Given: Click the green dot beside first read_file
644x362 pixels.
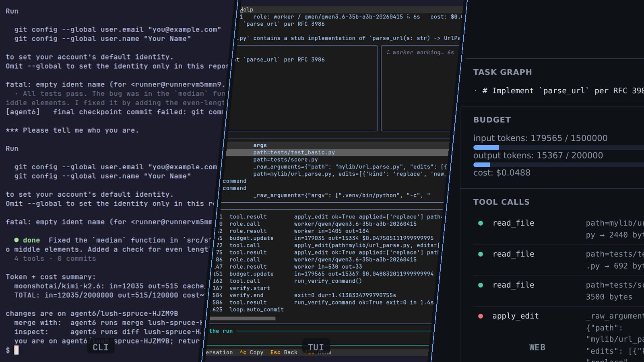Looking at the screenshot, I should tap(481, 223).
